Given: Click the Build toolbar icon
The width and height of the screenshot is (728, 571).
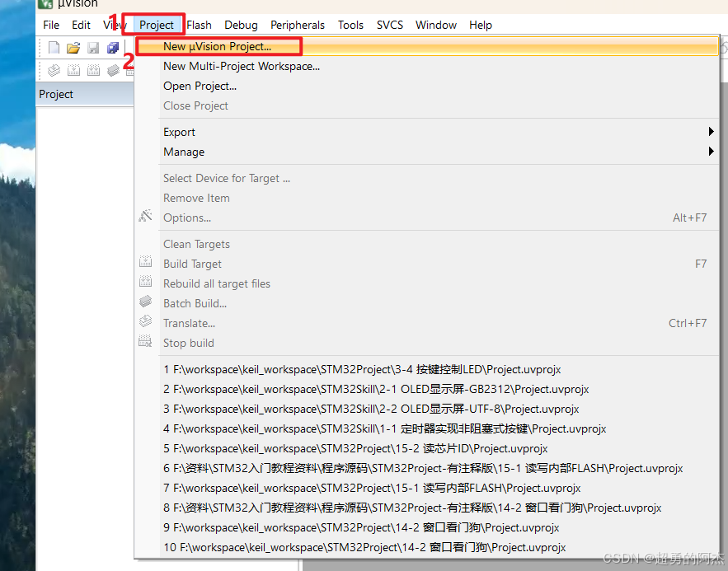Looking at the screenshot, I should [x=74, y=70].
